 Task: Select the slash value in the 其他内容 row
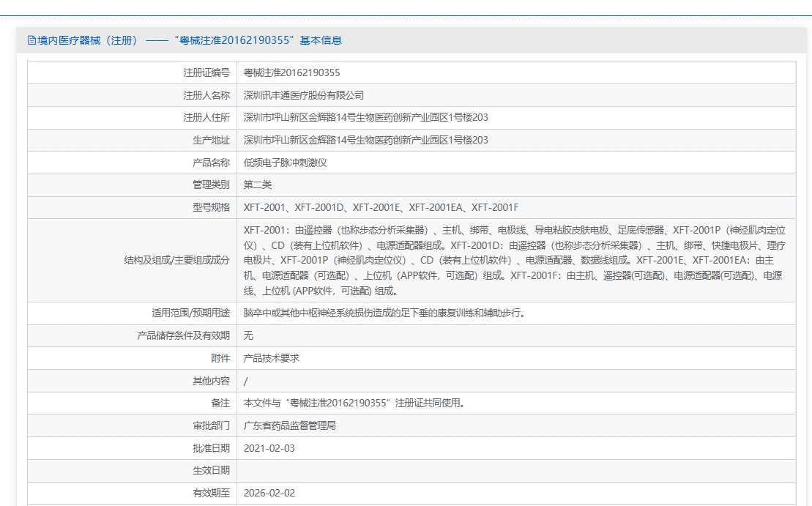point(246,382)
